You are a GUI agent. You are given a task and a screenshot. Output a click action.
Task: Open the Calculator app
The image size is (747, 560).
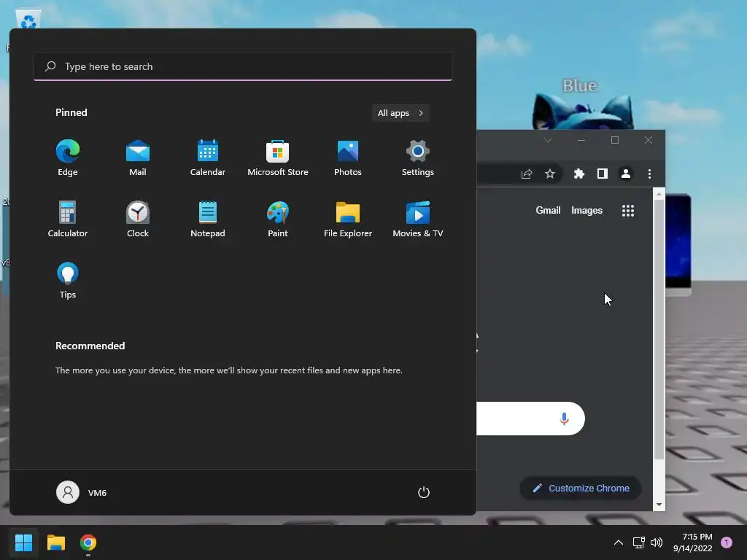(68, 219)
